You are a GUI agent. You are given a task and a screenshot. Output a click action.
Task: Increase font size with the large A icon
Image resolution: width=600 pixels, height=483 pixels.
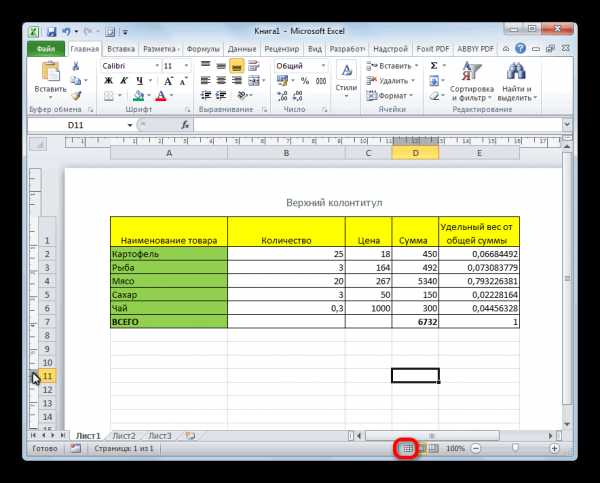(168, 81)
